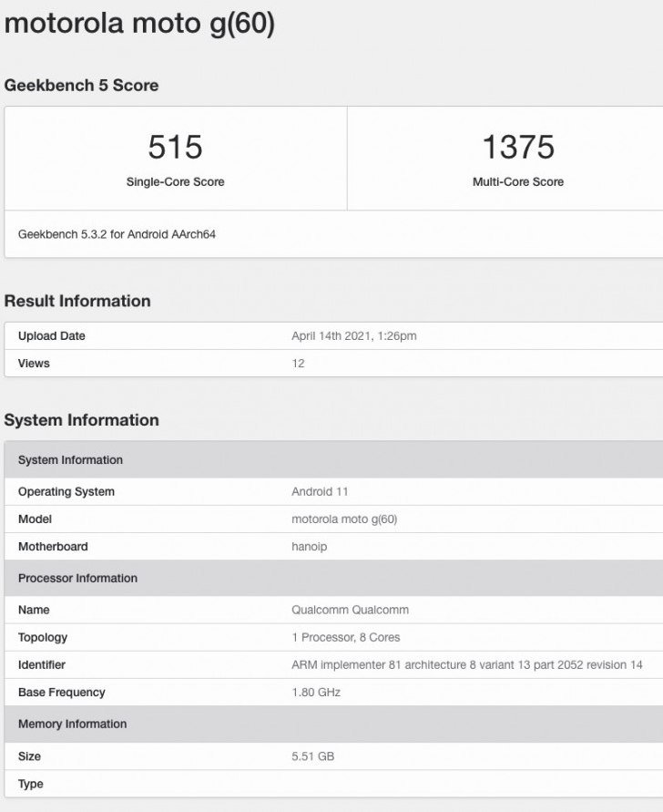Click the Result Information heading
Image resolution: width=663 pixels, height=812 pixels.
[77, 301]
